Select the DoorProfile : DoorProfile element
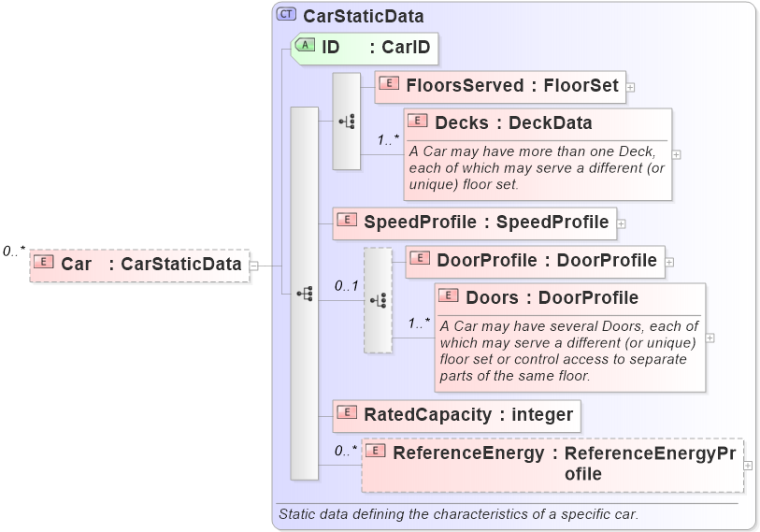Viewport: 760px width, 532px height. tap(535, 262)
